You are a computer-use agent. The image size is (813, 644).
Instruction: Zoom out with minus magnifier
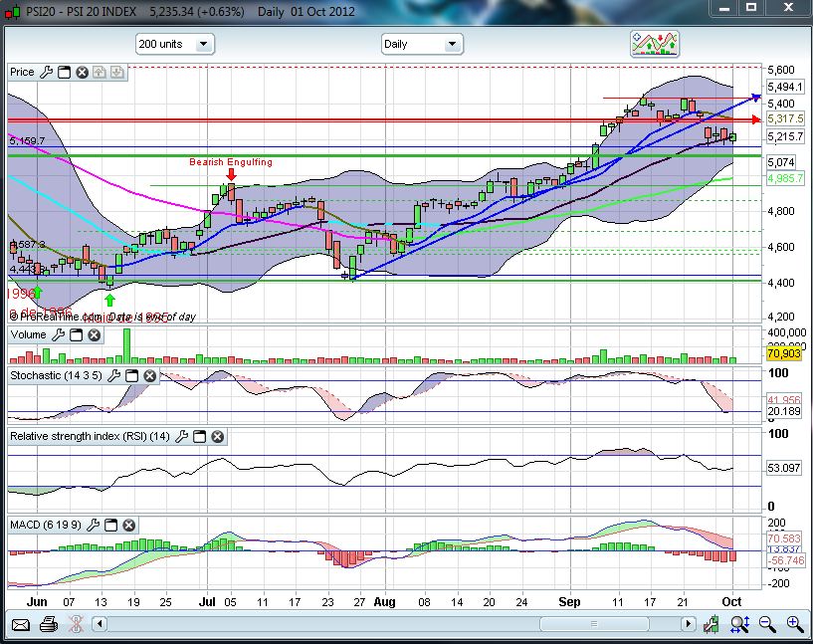(x=767, y=624)
